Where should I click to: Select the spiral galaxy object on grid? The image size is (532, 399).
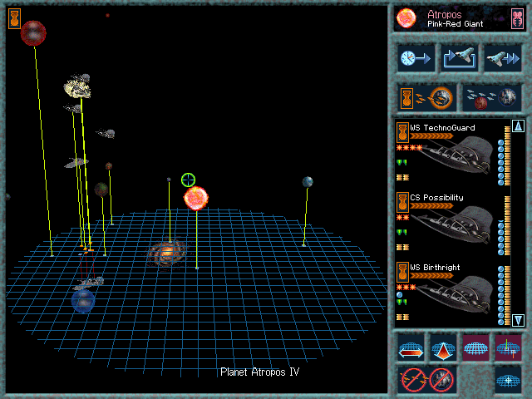[167, 253]
